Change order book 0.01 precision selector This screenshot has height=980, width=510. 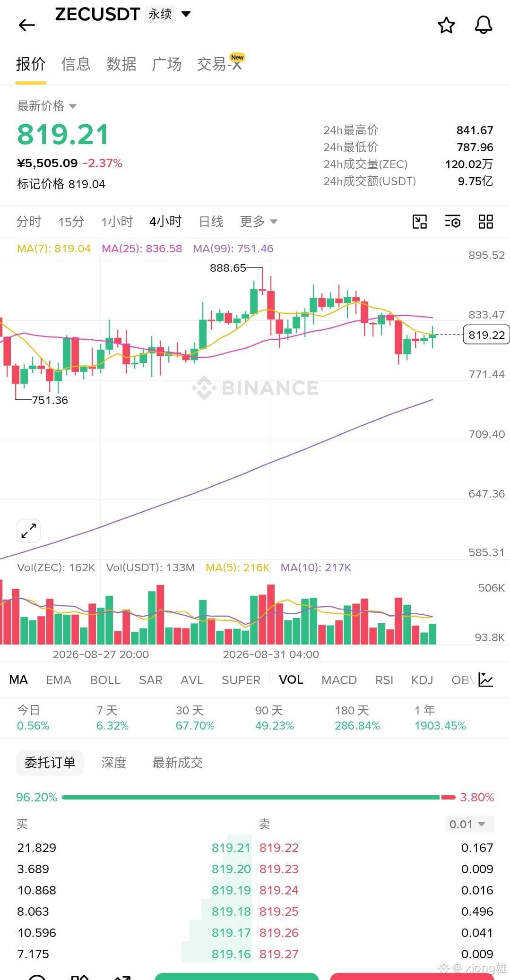pos(469,824)
